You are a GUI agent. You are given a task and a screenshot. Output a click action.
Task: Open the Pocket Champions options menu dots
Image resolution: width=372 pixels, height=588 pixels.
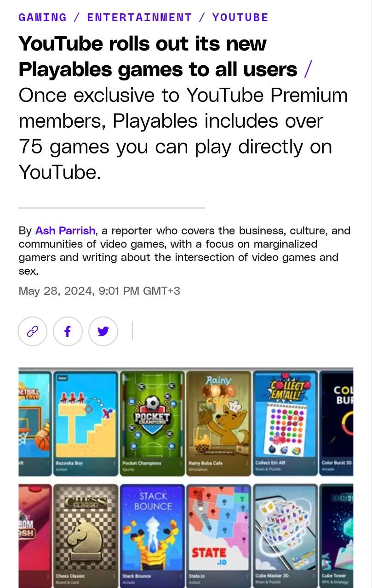click(x=181, y=464)
